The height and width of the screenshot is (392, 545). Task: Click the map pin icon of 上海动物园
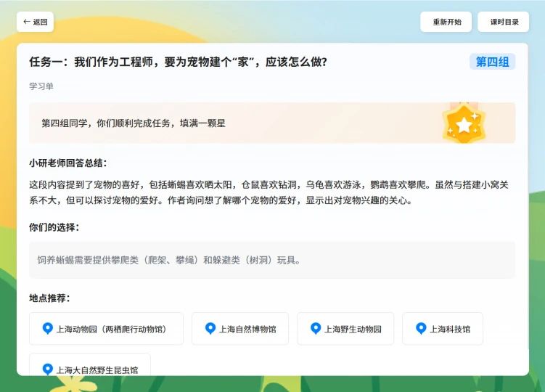pos(48,328)
